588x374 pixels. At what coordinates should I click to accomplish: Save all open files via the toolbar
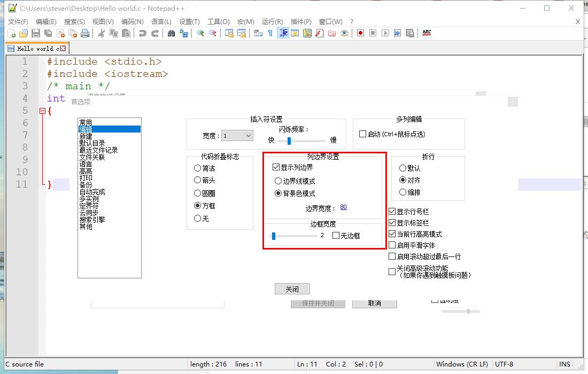point(48,33)
